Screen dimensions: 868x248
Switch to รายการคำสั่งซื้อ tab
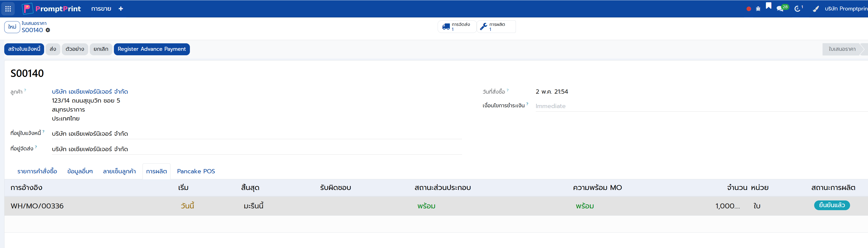37,171
